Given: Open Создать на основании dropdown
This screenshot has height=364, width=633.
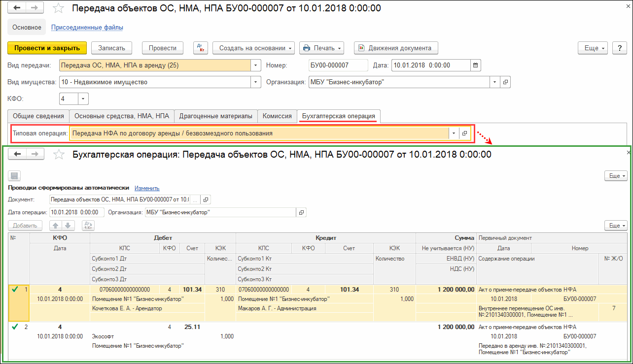Looking at the screenshot, I should (253, 48).
